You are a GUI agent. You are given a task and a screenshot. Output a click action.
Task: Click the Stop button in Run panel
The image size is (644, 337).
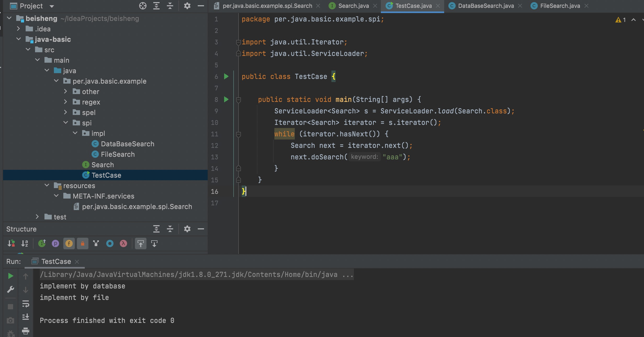[10, 307]
